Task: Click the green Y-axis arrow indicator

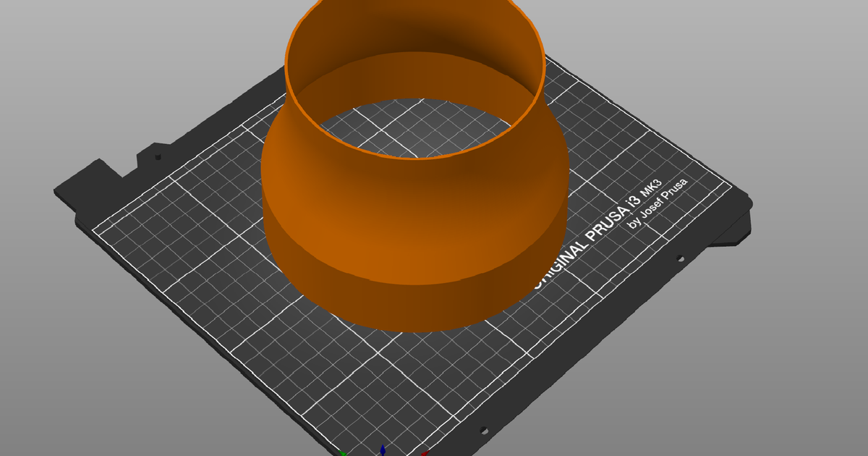Action: [342, 454]
